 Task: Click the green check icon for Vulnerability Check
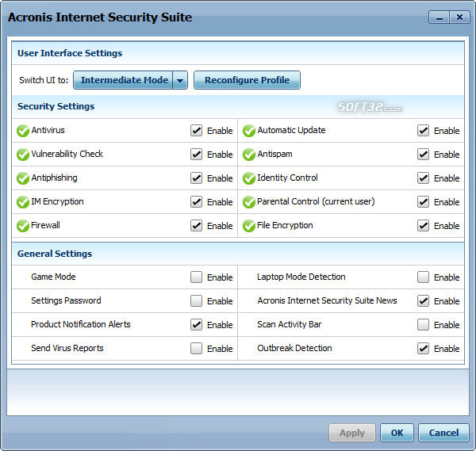pyautogui.click(x=23, y=155)
